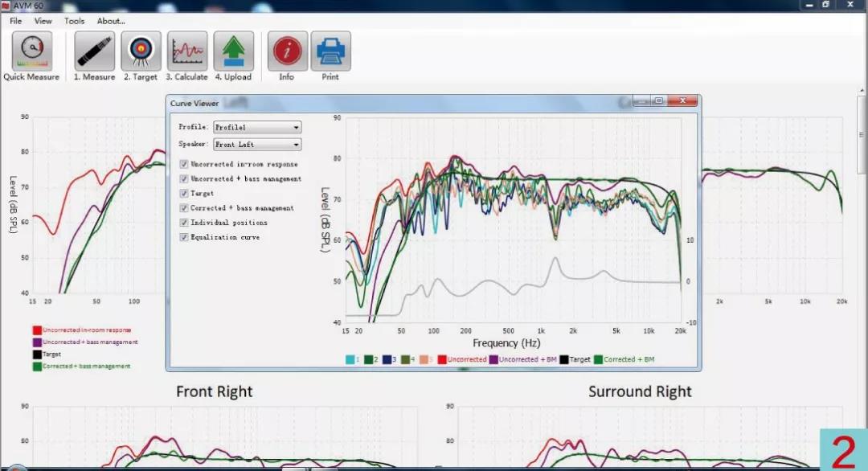Click the 1. Measure microphone icon
868x471 pixels.
click(x=95, y=51)
